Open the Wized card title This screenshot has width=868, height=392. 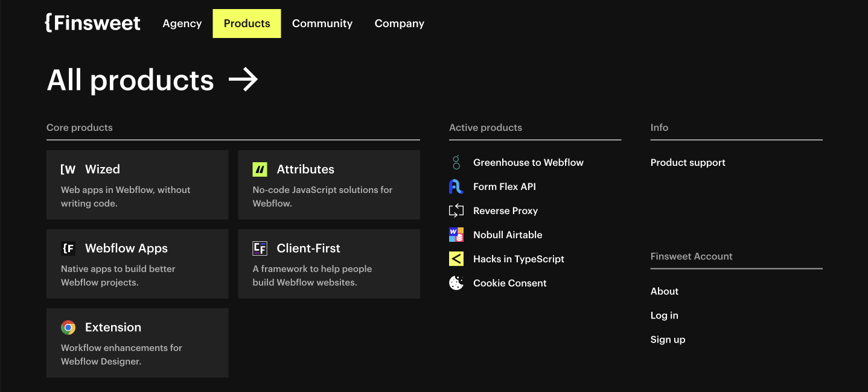pyautogui.click(x=102, y=169)
